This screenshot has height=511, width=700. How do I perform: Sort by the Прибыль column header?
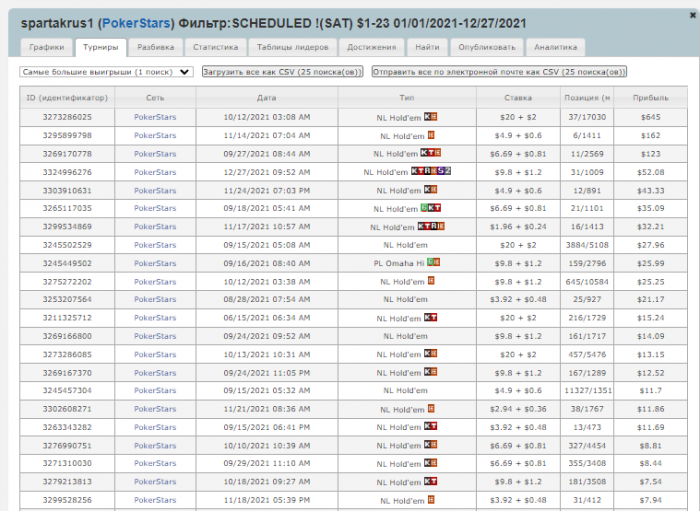[x=650, y=98]
